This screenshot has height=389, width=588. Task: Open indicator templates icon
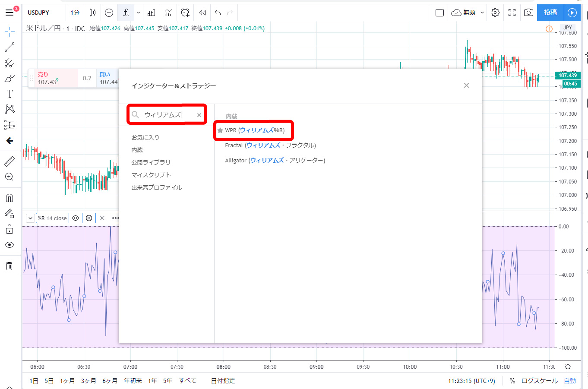tap(168, 13)
